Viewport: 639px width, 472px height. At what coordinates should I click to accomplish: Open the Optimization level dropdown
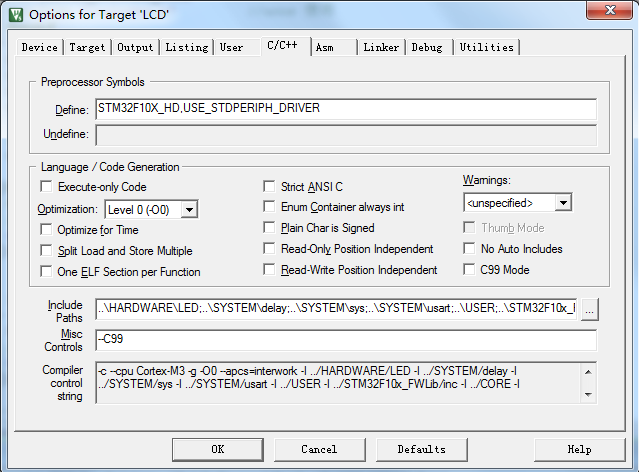pyautogui.click(x=189, y=210)
